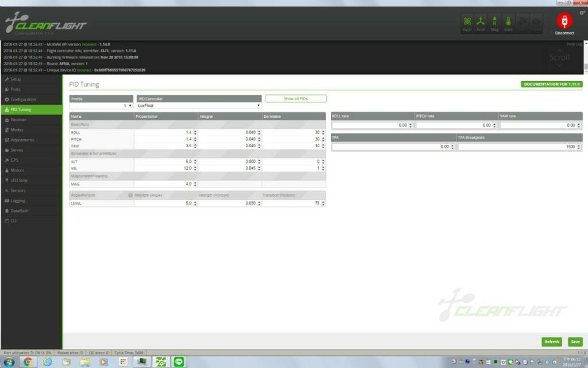The width and height of the screenshot is (588, 368).
Task: Switch to the GPS tab
Action: point(32,160)
